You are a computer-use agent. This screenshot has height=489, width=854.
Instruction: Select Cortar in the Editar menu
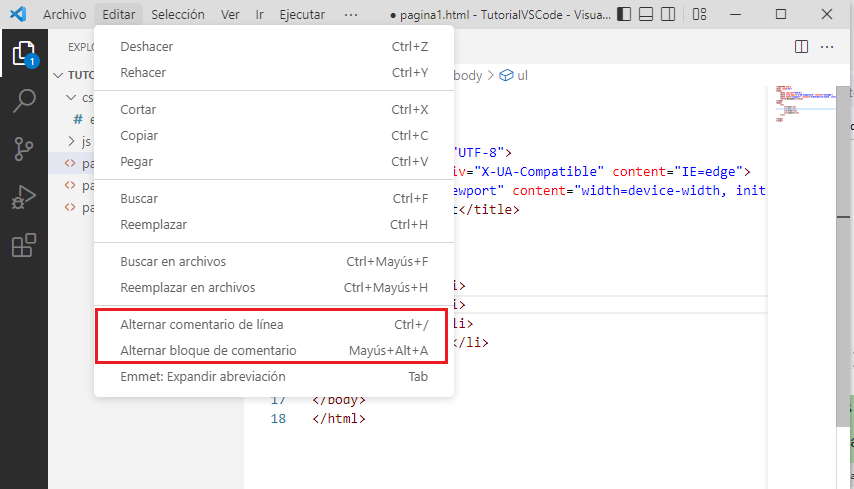[274, 109]
